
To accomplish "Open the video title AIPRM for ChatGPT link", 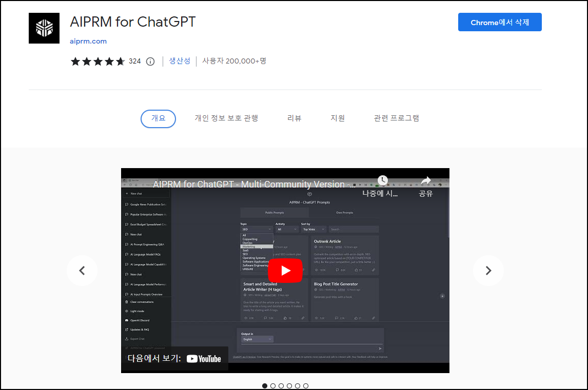I will pyautogui.click(x=254, y=184).
